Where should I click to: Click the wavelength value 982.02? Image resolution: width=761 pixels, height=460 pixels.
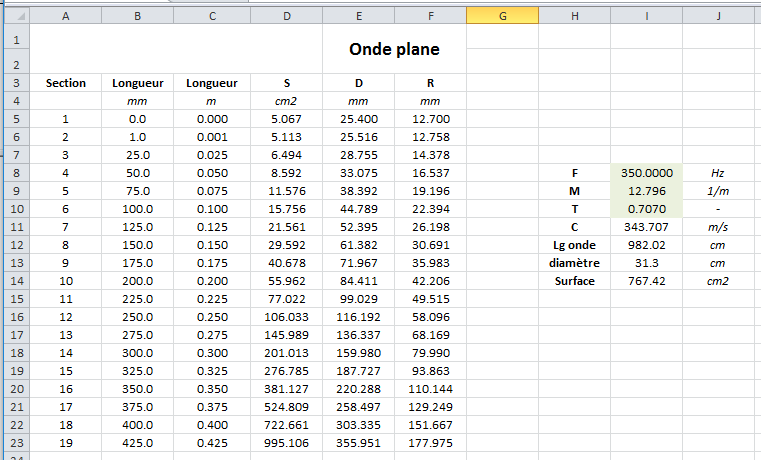(646, 245)
